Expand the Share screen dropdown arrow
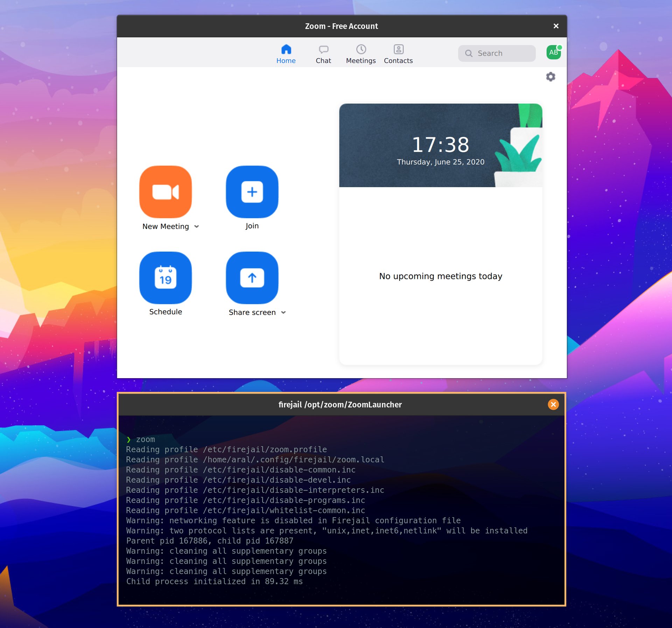 (x=283, y=313)
